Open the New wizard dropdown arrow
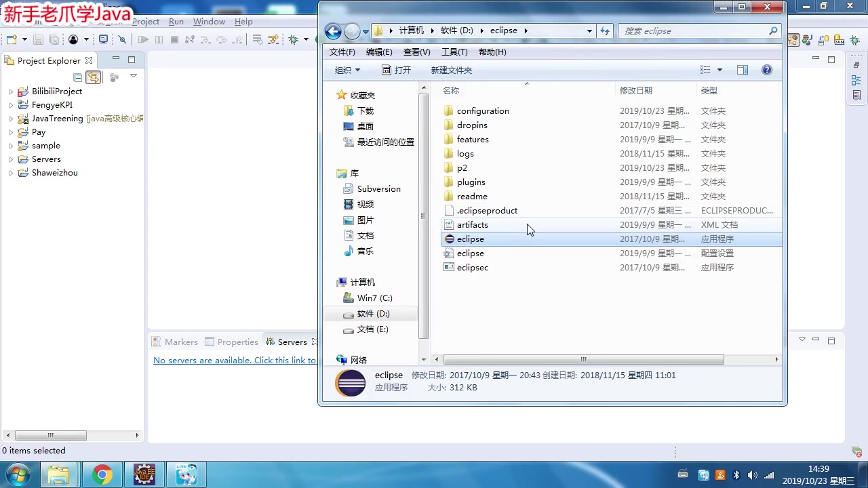 point(24,40)
